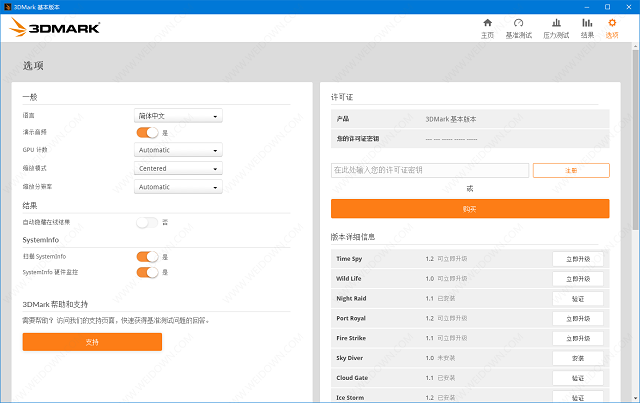This screenshot has width=640, height=403.
Task: Click the 3DMark 帮助和支持 heading
Action: [x=55, y=304]
